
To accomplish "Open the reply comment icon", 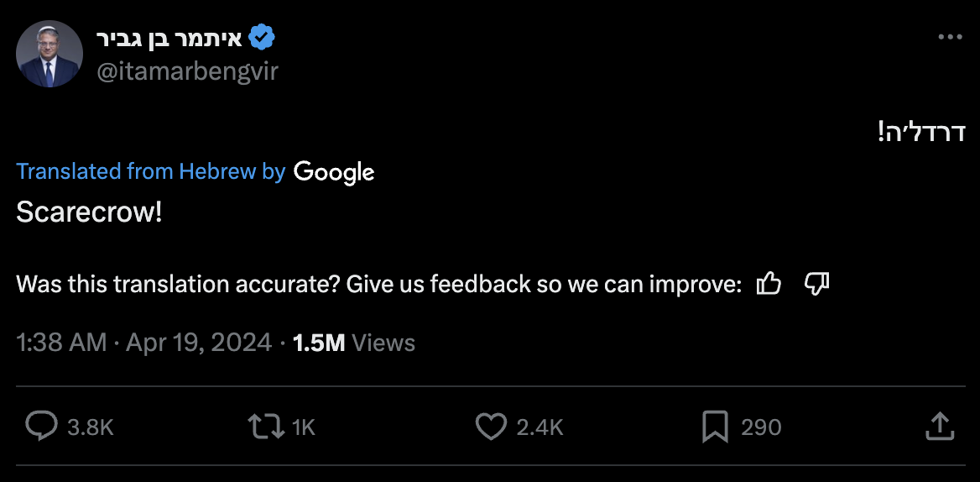I will 41,427.
